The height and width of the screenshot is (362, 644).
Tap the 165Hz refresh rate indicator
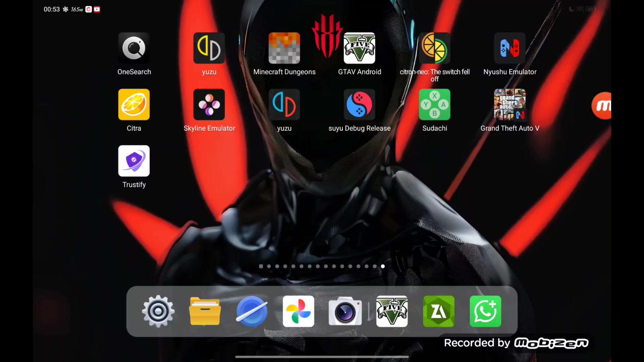(77, 9)
